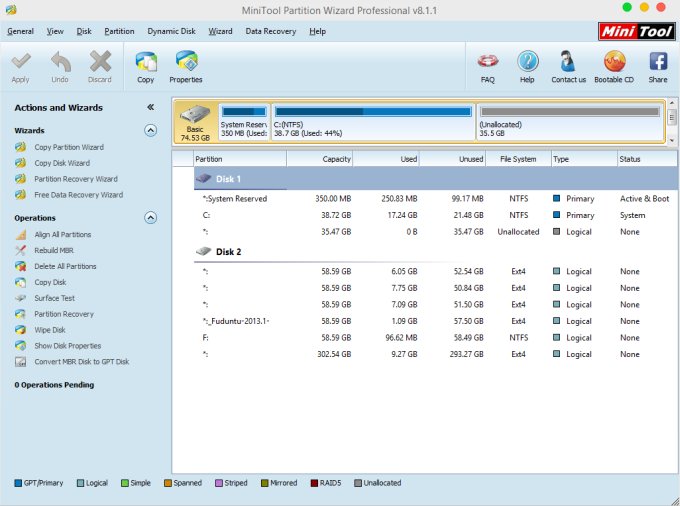Select Unallocated 35.5 GB block in map
680x506 pixels.
click(570, 122)
